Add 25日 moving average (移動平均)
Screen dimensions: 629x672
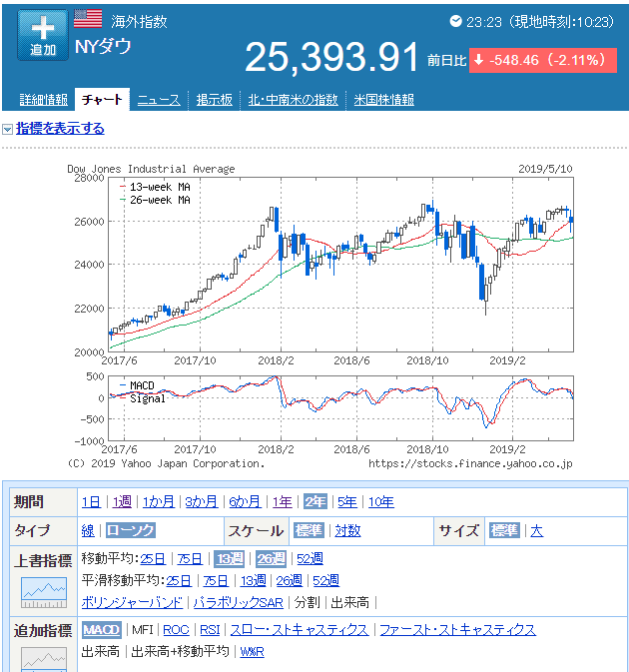click(153, 559)
